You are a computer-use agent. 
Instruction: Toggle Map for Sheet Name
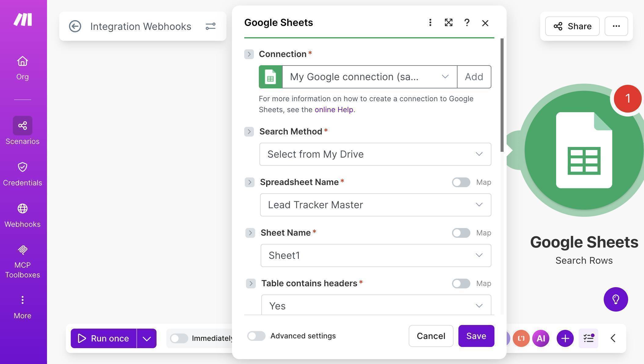click(x=461, y=233)
